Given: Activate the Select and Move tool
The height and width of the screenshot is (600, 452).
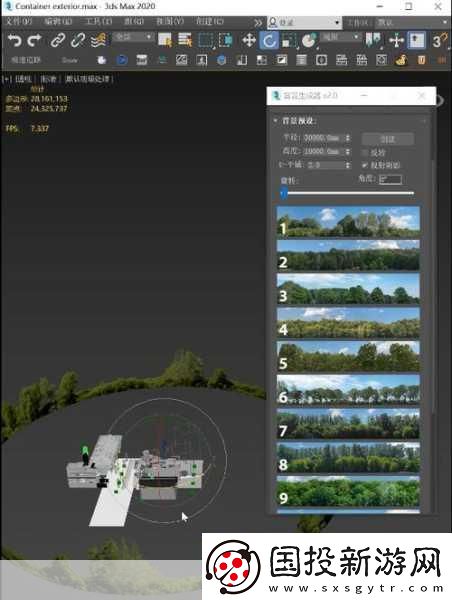Looking at the screenshot, I should click(249, 40).
